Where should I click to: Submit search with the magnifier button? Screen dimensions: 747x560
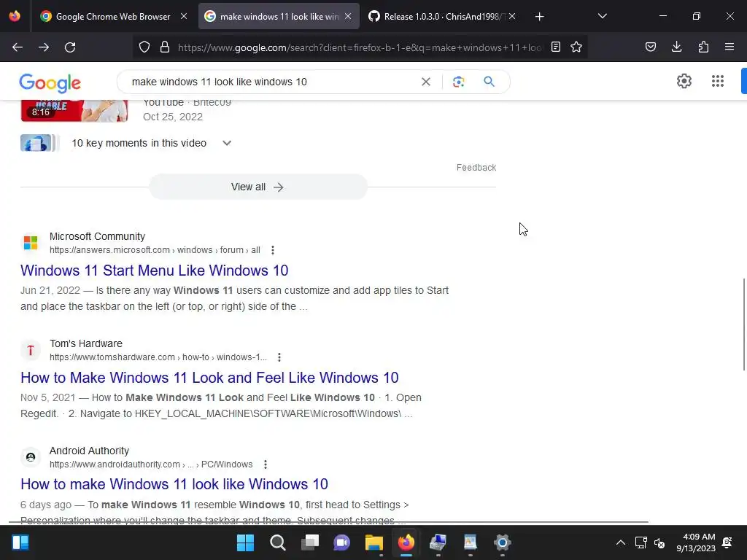(489, 82)
